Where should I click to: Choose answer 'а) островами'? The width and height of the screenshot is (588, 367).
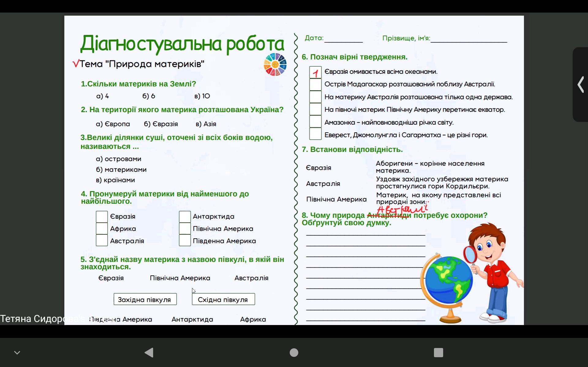click(119, 159)
